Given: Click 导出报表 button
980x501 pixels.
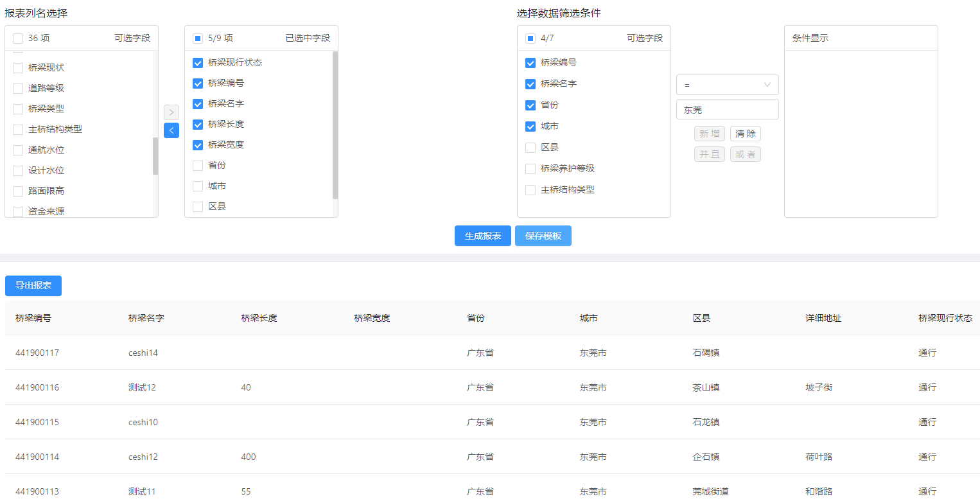Looking at the screenshot, I should point(33,286).
